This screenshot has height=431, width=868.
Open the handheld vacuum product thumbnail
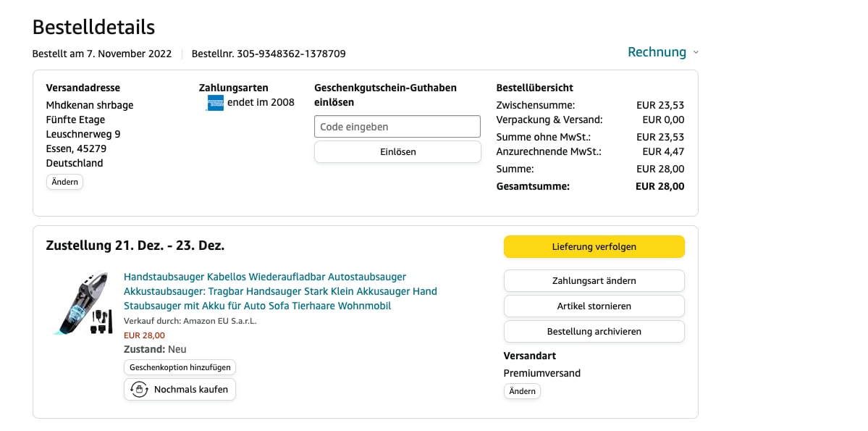click(x=80, y=304)
